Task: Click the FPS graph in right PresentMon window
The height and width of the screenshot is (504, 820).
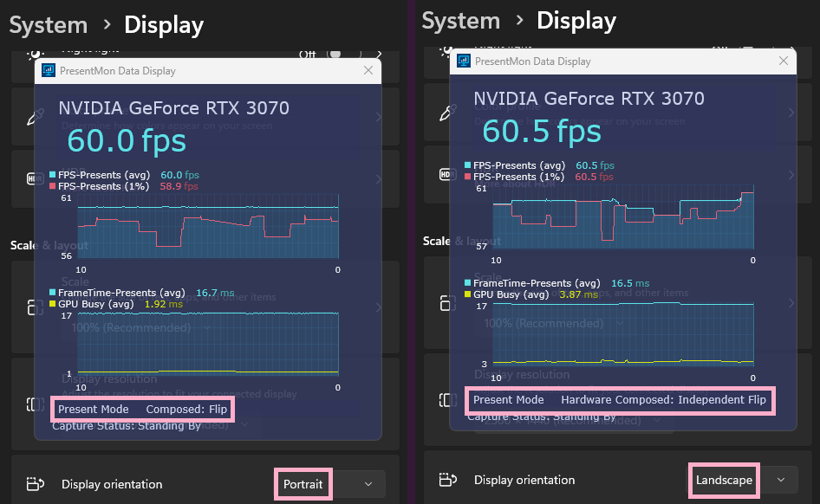Action: point(623,216)
